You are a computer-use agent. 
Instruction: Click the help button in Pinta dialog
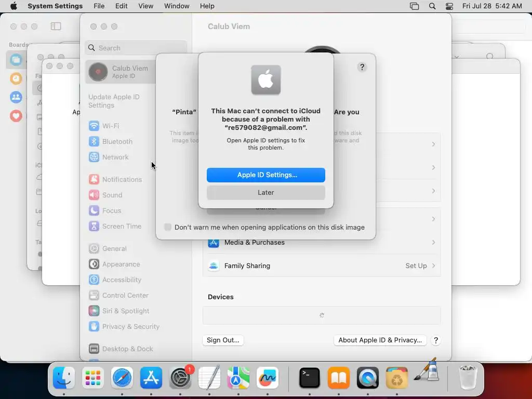362,67
